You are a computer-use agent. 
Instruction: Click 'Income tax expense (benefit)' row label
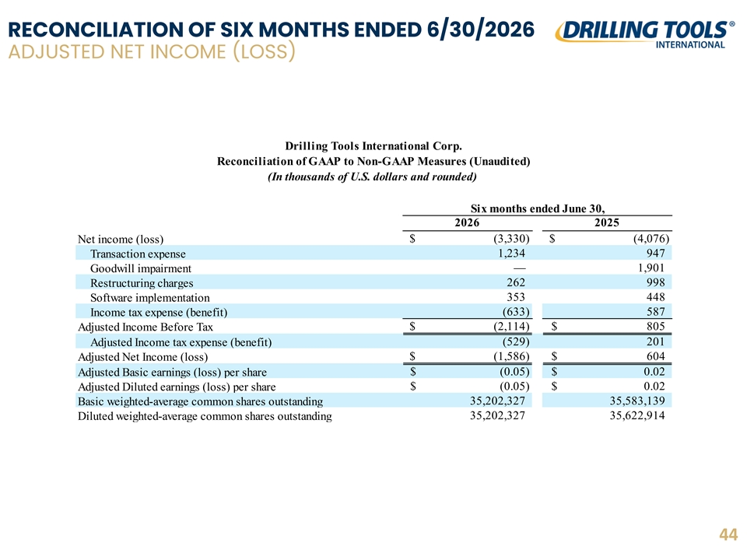(x=159, y=313)
